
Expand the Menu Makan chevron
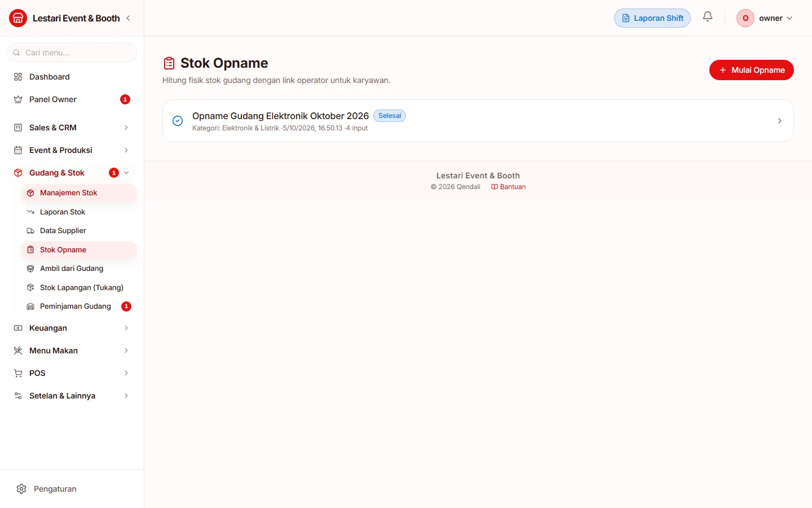126,351
